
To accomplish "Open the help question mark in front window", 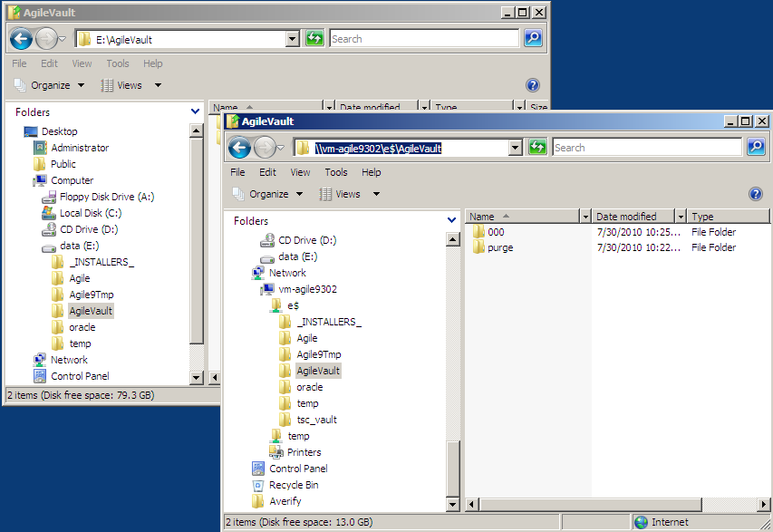I will (755, 194).
